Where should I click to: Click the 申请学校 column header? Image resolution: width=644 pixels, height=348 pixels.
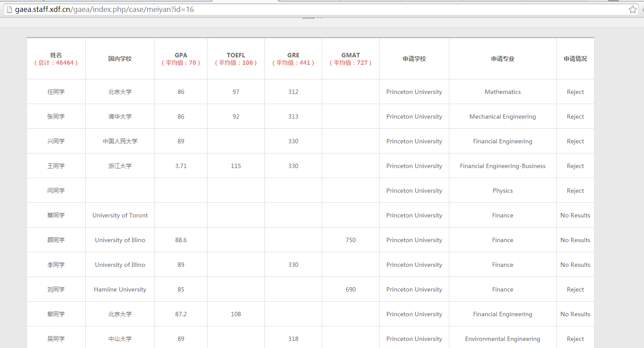[414, 59]
